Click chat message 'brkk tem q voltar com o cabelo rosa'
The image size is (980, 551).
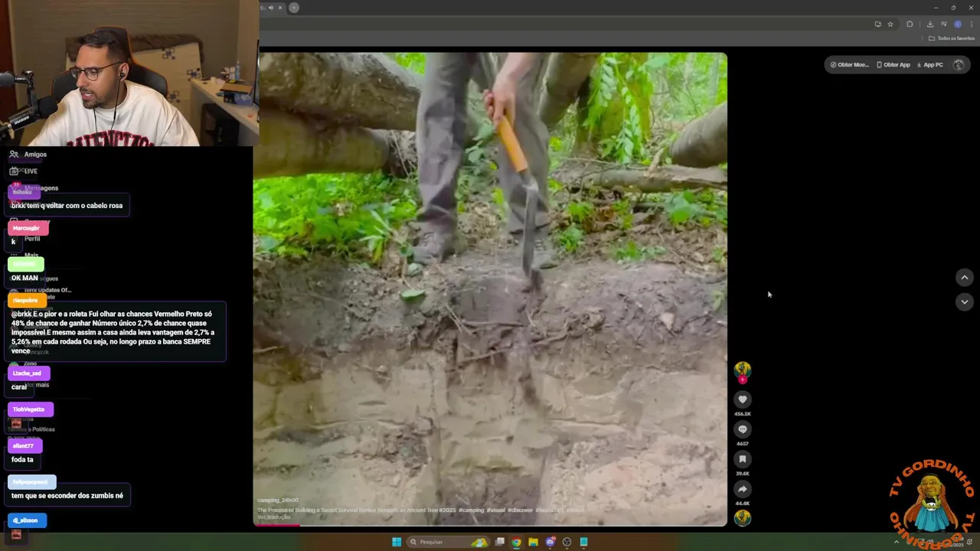pos(67,206)
